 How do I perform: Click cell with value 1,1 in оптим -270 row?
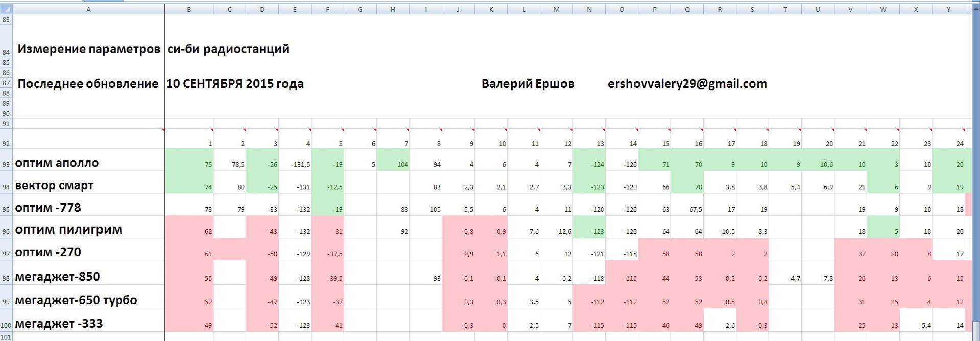(491, 250)
